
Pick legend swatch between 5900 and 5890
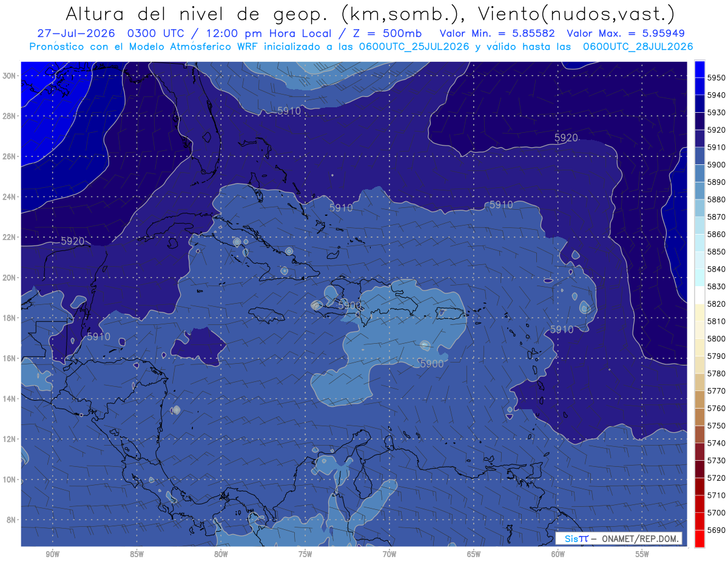coord(699,173)
